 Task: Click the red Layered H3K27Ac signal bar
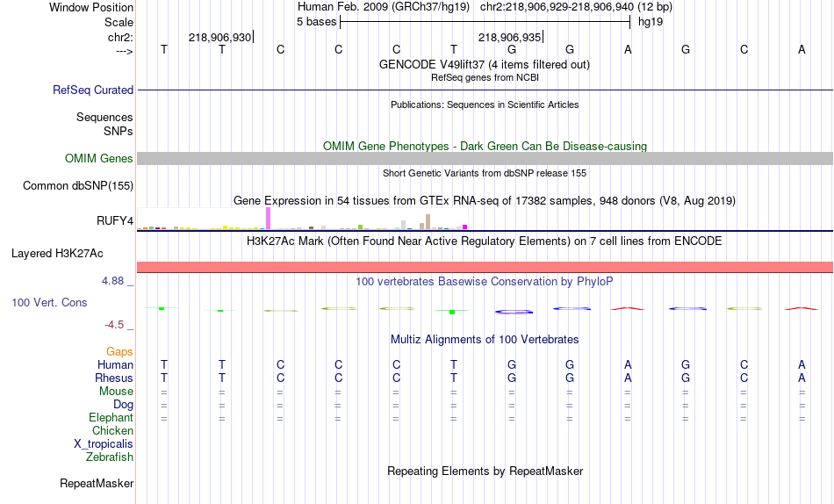485,267
